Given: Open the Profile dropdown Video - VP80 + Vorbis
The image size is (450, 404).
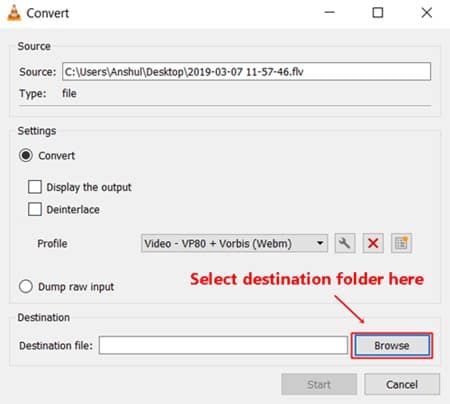Looking at the screenshot, I should [x=234, y=243].
